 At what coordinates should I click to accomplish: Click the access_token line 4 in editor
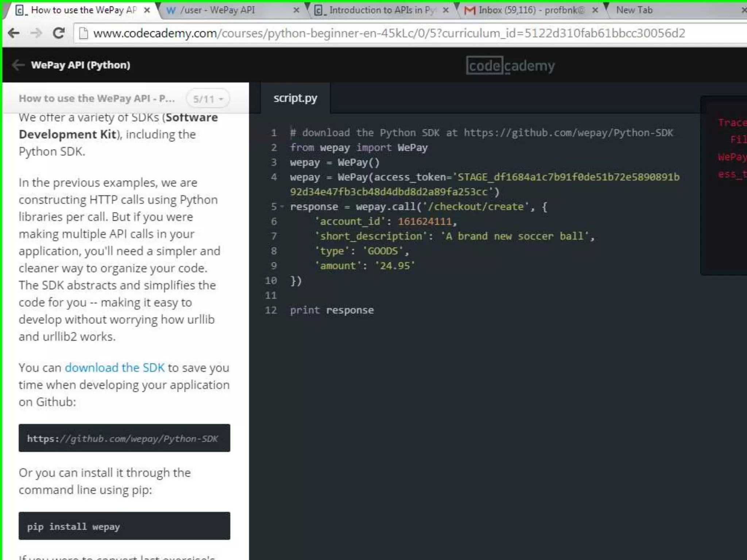[485, 184]
